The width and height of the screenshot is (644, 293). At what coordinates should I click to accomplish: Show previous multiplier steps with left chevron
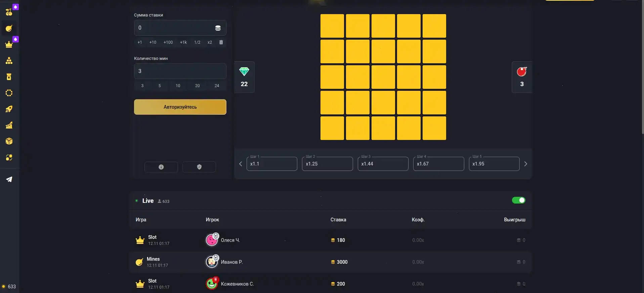(241, 164)
